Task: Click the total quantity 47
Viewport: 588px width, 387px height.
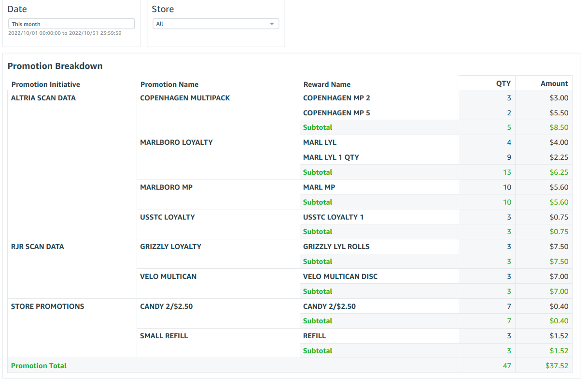Action: point(507,366)
